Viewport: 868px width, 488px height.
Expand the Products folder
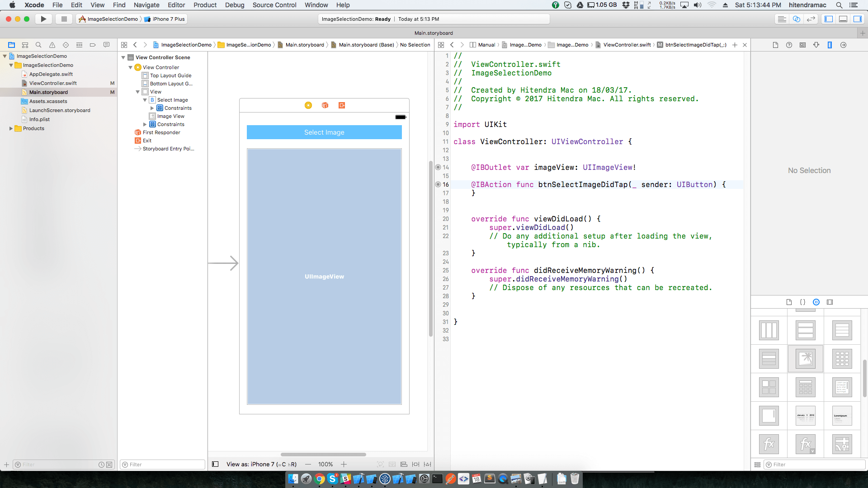(x=11, y=128)
